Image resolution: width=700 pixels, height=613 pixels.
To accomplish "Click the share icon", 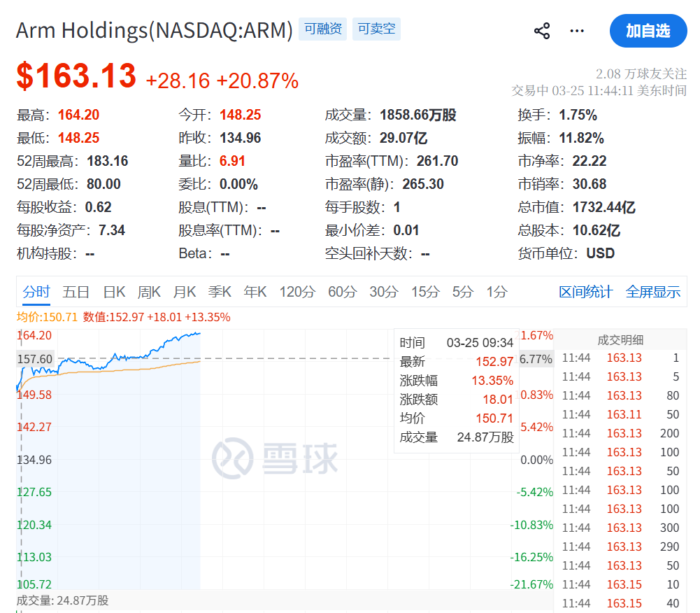I will click(541, 30).
